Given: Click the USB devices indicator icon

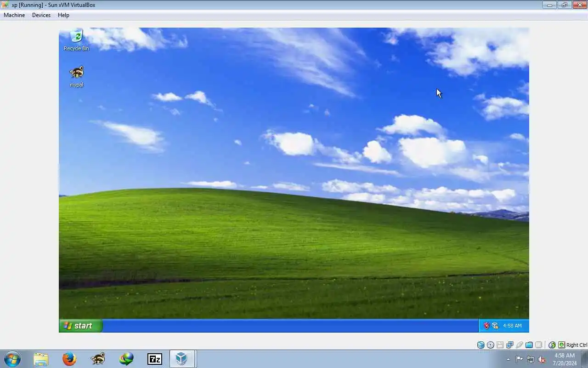Looking at the screenshot, I should (x=519, y=345).
